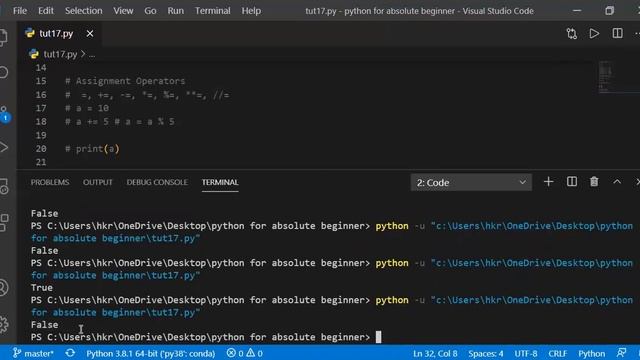Click tut17.py in the breadcrumb

[x=60, y=54]
